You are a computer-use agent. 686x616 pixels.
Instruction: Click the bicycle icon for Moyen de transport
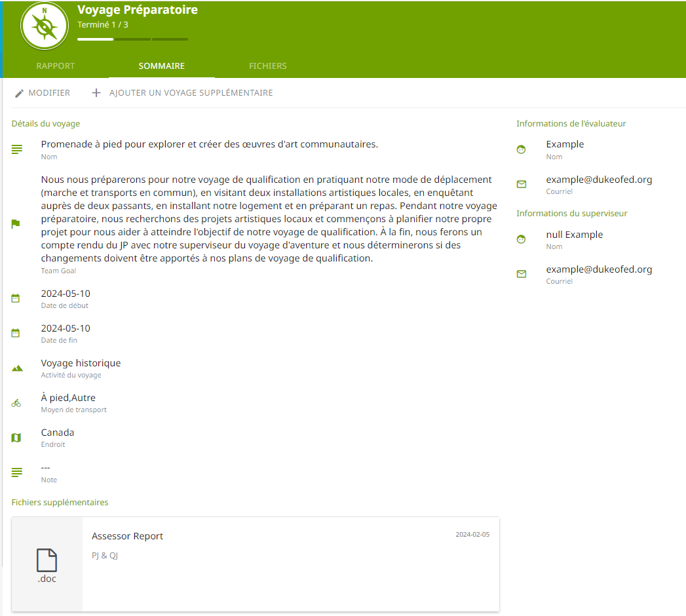(x=16, y=403)
